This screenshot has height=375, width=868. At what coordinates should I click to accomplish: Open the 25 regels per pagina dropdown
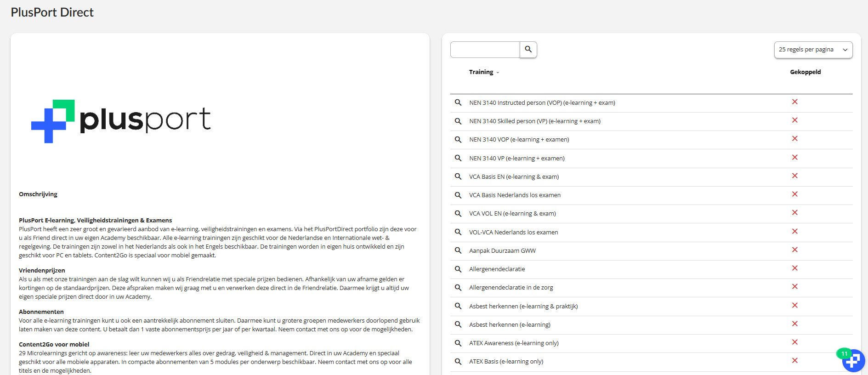(813, 50)
